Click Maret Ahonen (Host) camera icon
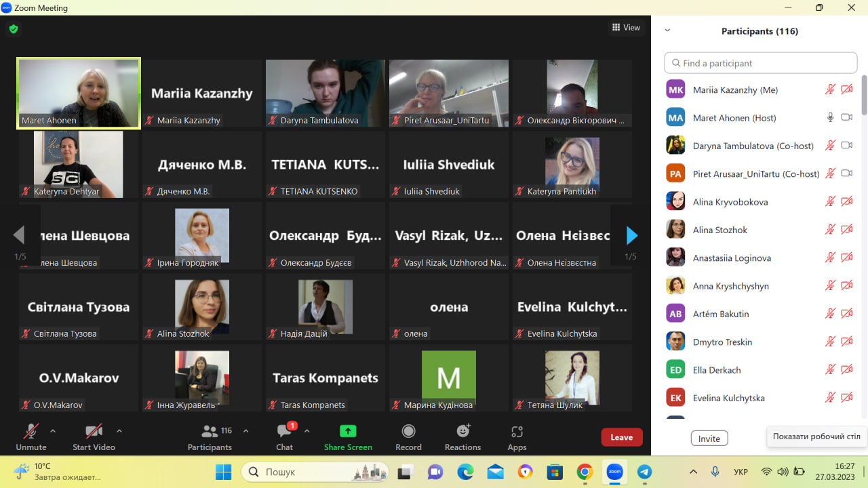868x488 pixels. click(x=846, y=117)
